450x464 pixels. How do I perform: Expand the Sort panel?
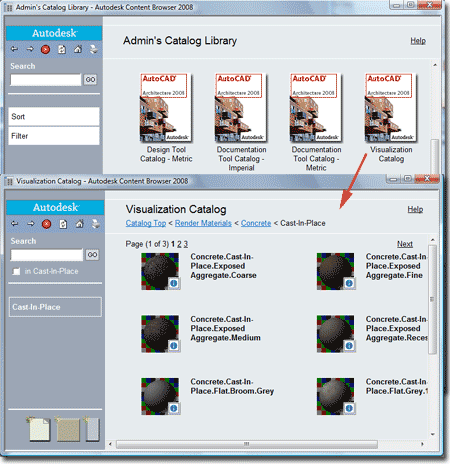(x=54, y=116)
